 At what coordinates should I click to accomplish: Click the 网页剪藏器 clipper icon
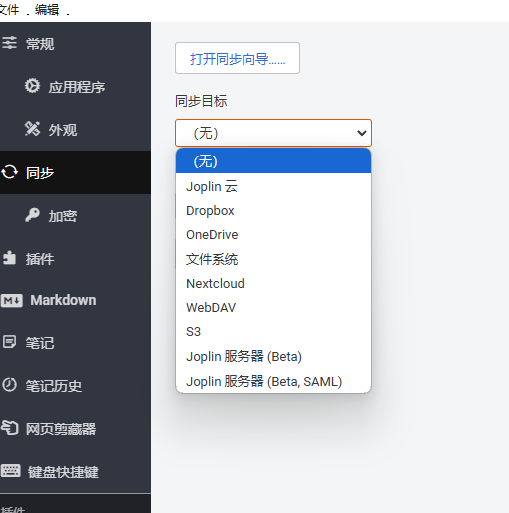9,428
